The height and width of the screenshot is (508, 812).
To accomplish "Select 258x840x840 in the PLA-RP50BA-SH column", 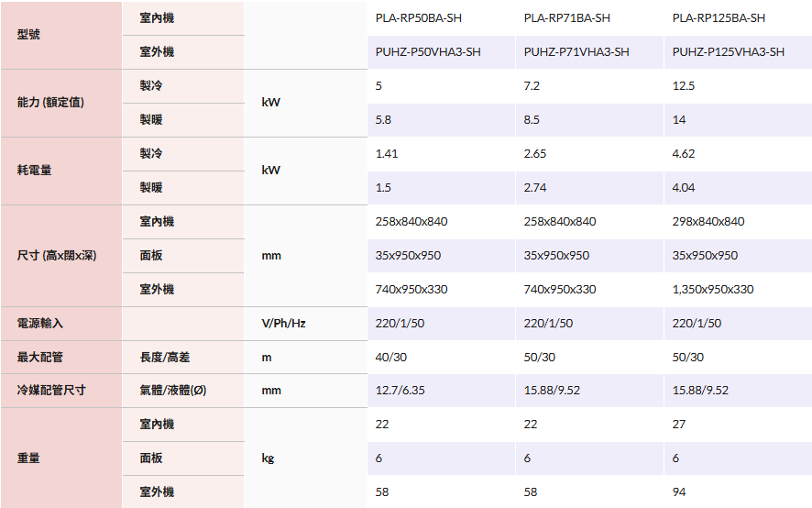I will pos(411,222).
